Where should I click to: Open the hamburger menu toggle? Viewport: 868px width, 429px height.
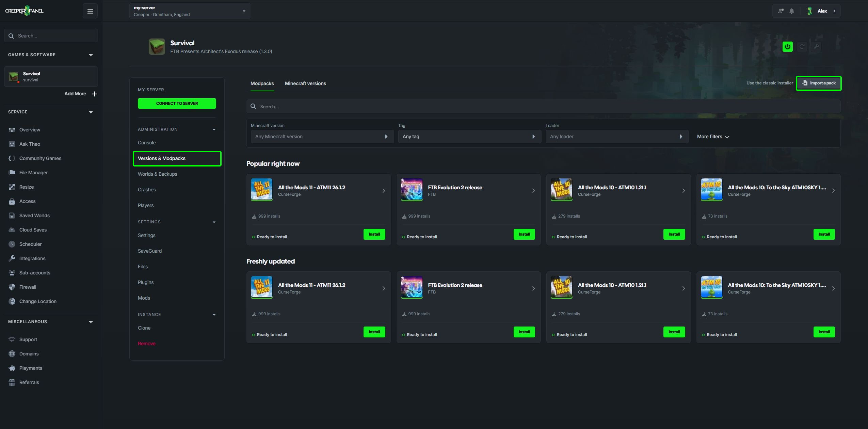coord(90,11)
